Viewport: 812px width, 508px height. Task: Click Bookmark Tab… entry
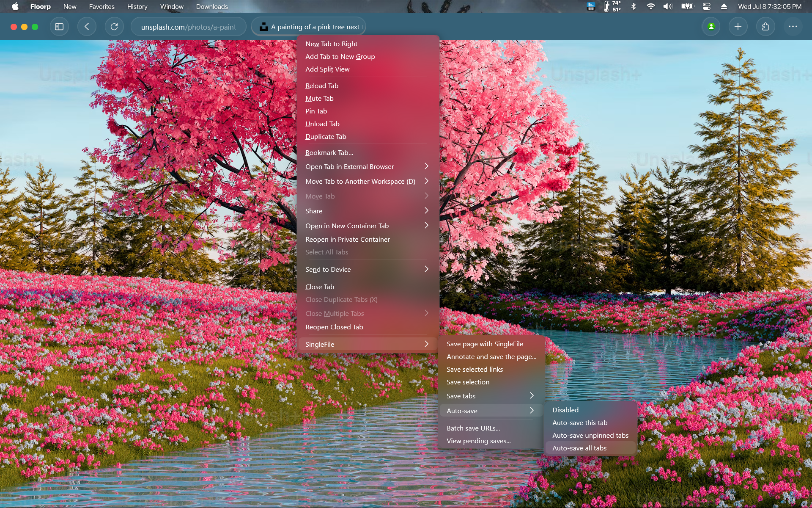pyautogui.click(x=368, y=152)
